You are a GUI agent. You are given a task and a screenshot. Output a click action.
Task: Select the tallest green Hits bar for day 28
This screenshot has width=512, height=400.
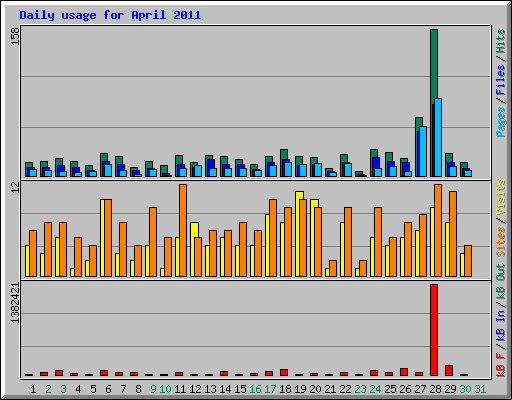point(434,67)
